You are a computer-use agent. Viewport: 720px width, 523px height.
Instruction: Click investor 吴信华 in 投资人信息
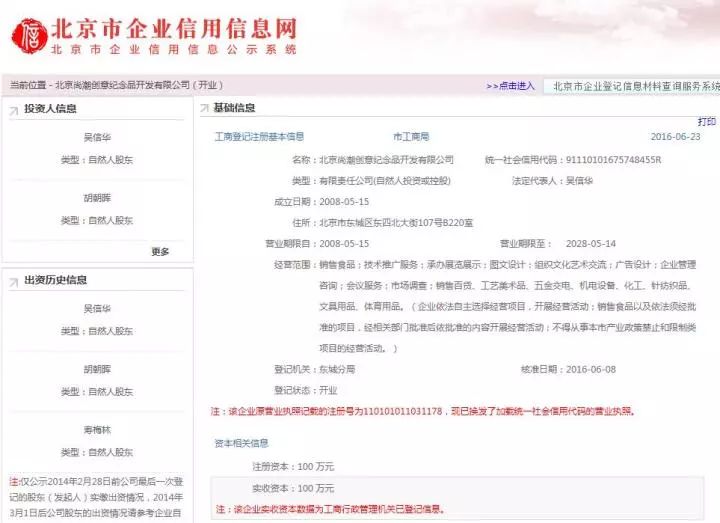coord(97,137)
